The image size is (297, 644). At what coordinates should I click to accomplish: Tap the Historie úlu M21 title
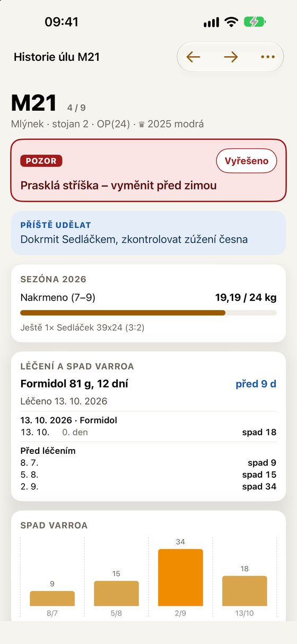(x=57, y=57)
